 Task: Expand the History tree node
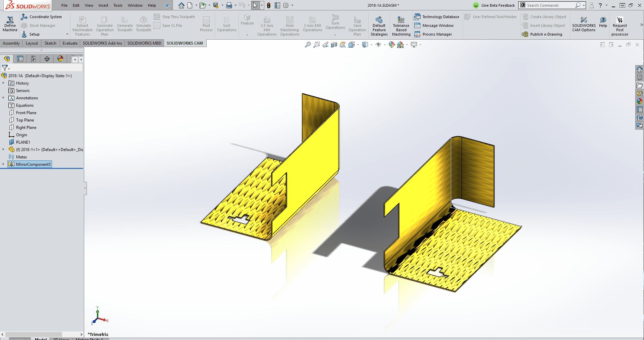(x=3, y=83)
